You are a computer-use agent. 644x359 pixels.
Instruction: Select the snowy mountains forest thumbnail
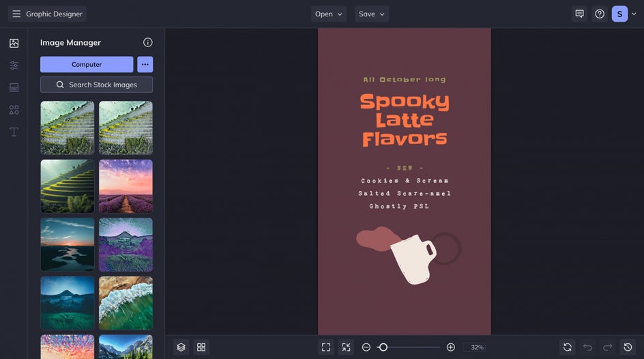click(126, 347)
